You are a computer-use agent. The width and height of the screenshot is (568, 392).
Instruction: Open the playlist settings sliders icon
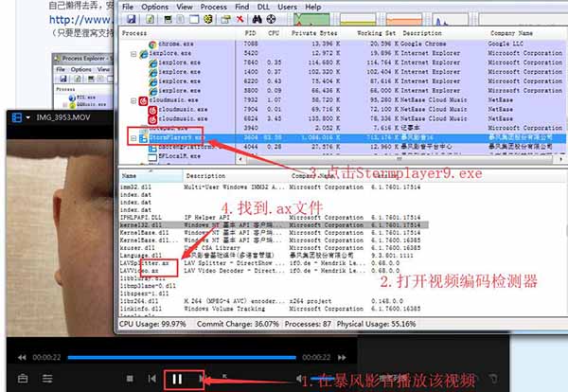pyautogui.click(x=47, y=379)
